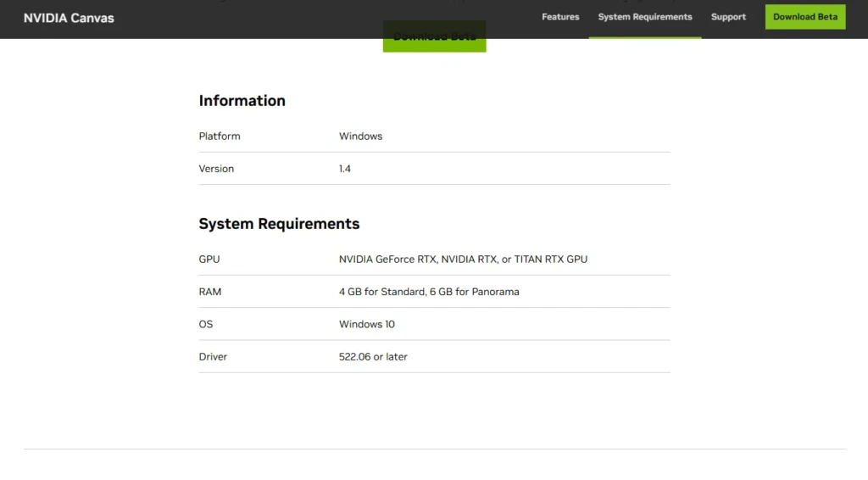
Task: Open the Features nav item
Action: point(560,17)
